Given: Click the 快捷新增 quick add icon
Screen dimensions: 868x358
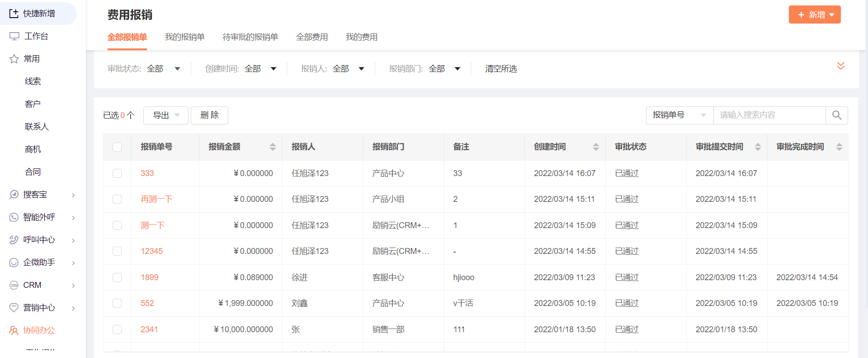Looking at the screenshot, I should (x=14, y=14).
